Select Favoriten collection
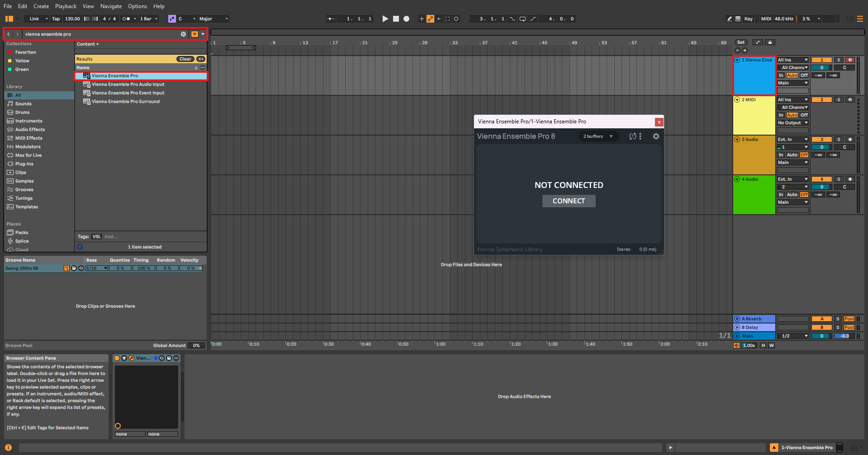 tap(25, 52)
